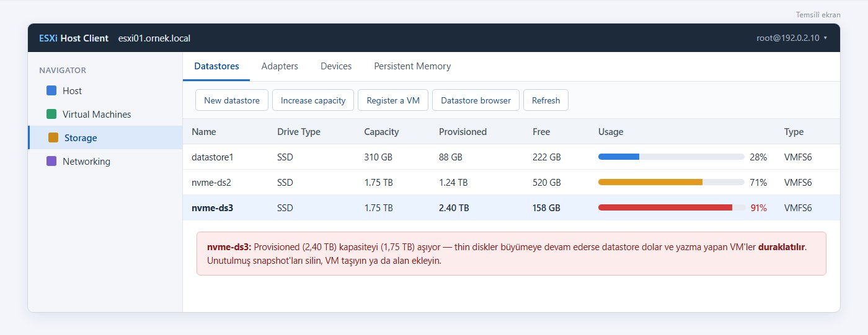Click the 91% usage value
The image size is (868, 335).
coord(759,208)
